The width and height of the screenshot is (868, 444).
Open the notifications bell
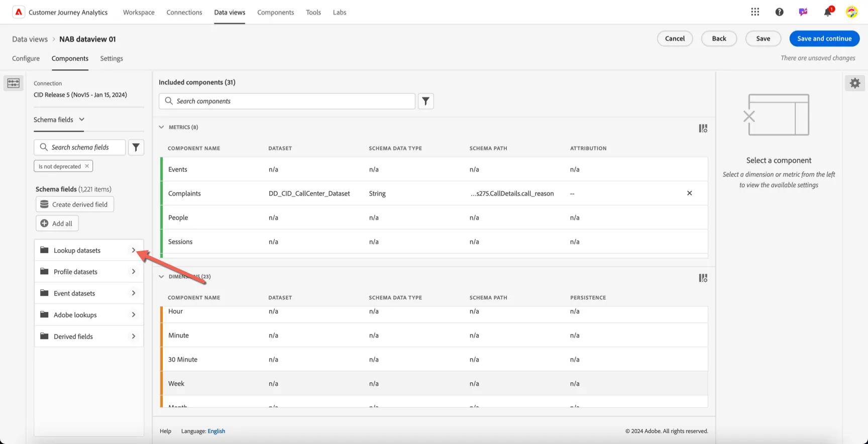tap(828, 12)
